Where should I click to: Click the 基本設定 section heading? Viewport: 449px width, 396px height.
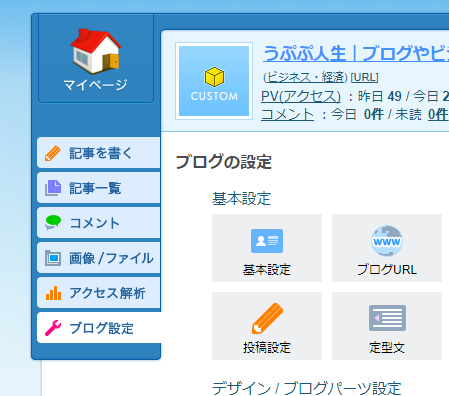241,199
